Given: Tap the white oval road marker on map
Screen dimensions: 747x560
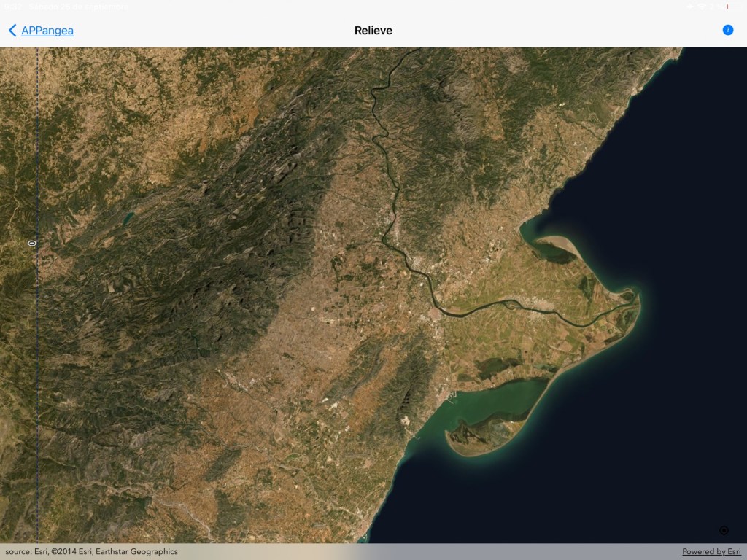Looking at the screenshot, I should click(32, 242).
